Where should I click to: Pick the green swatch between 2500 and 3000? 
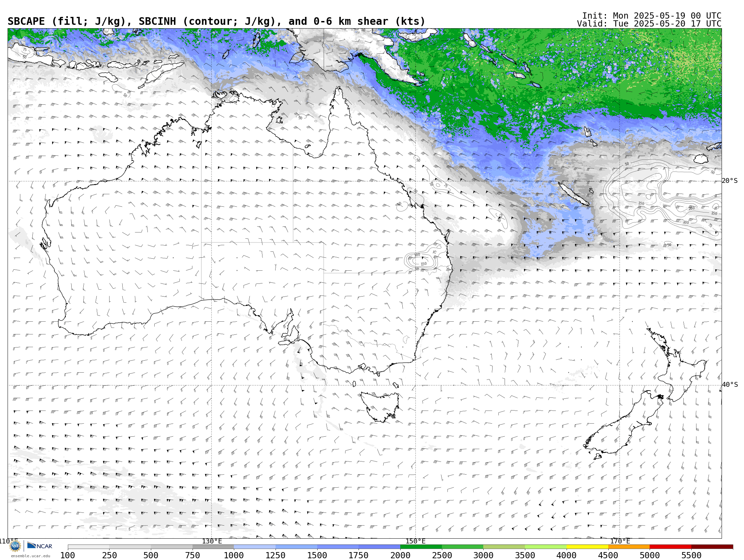(x=463, y=547)
